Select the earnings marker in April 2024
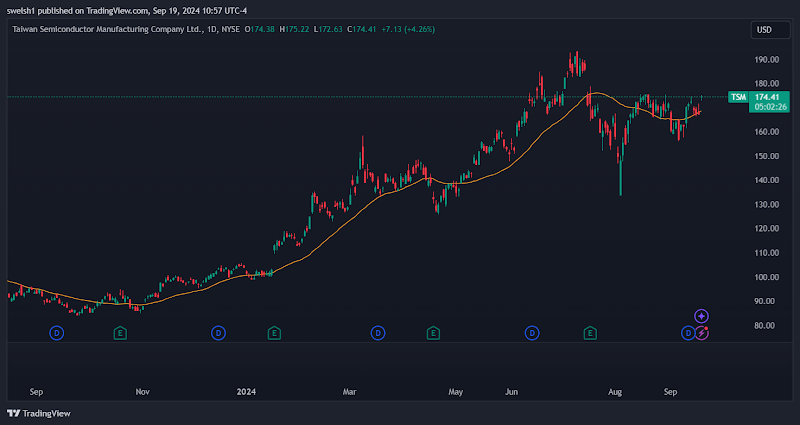 tap(433, 334)
